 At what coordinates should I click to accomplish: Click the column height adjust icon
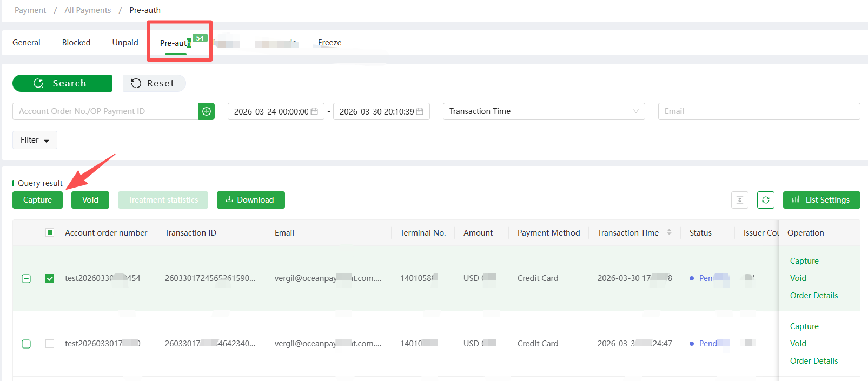point(740,200)
